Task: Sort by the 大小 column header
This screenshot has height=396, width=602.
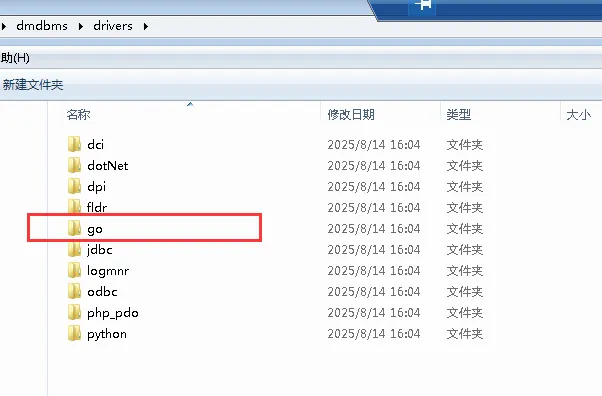Action: coord(579,114)
